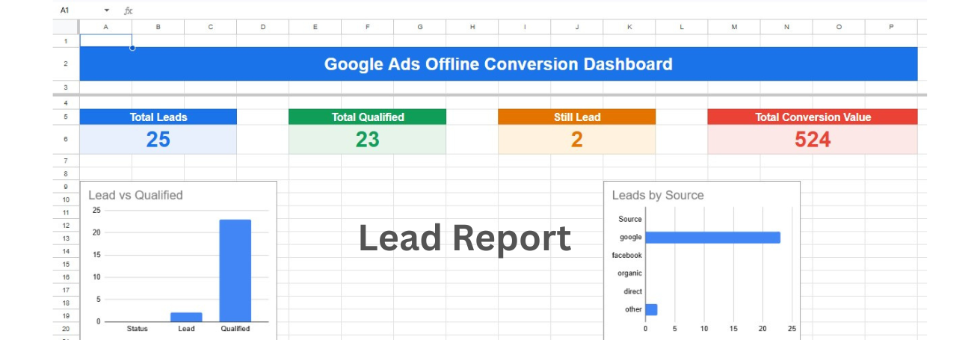Select row 12 header

(66, 226)
